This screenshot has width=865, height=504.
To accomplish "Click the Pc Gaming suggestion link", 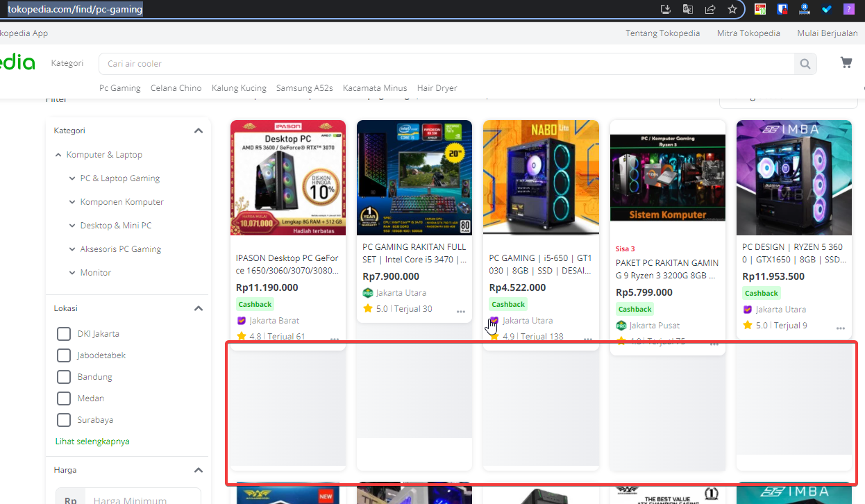I will coord(119,87).
